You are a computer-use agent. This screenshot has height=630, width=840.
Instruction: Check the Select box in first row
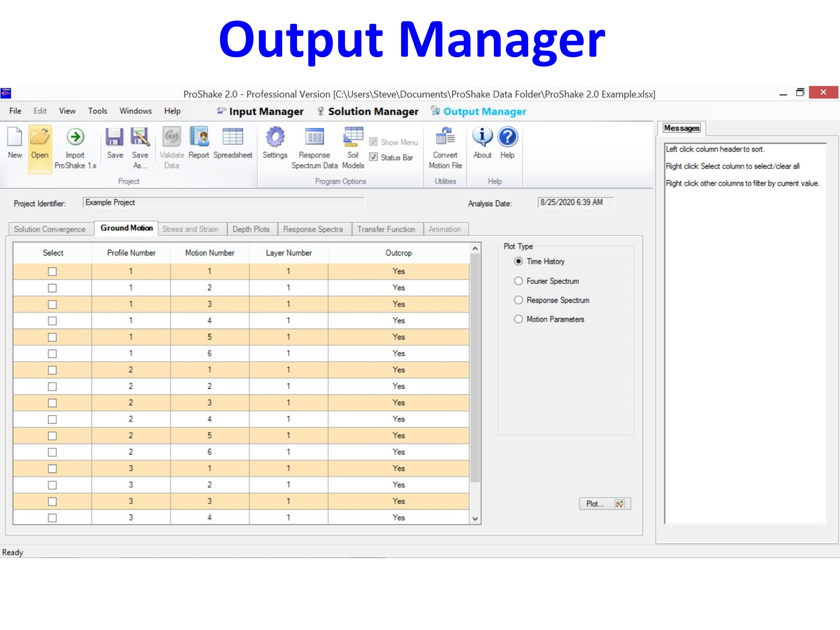(x=52, y=272)
